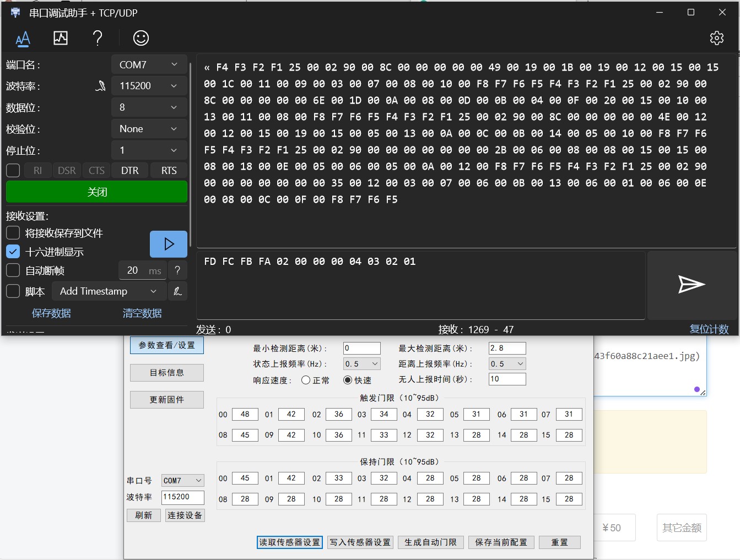Enable 自动断帧 checkbox

point(13,270)
